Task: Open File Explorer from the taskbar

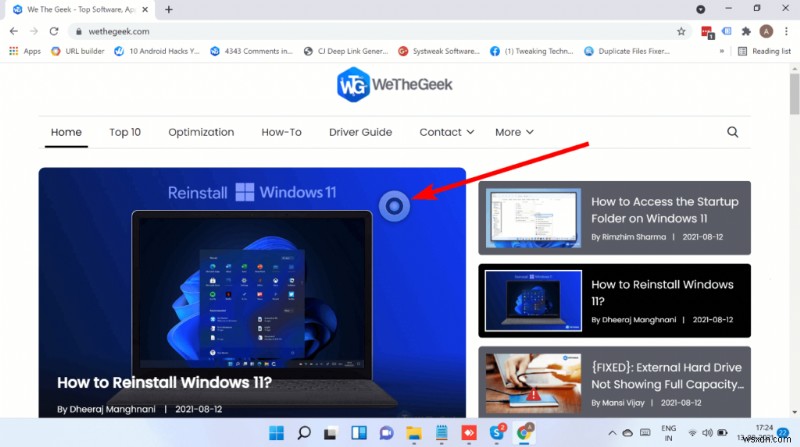Action: pos(414,433)
